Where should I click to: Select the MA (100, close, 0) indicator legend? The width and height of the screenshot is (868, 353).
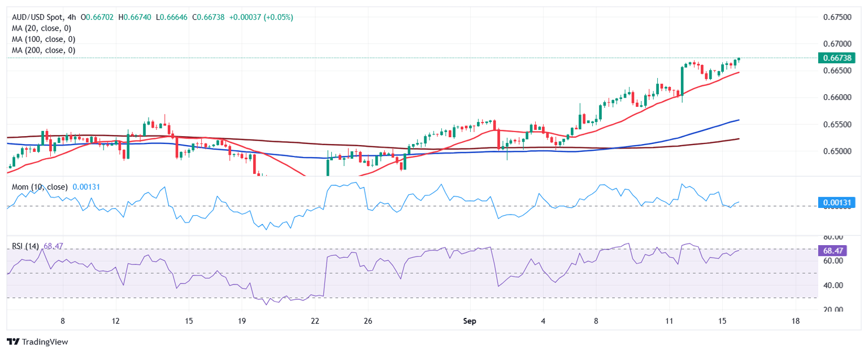click(x=44, y=40)
